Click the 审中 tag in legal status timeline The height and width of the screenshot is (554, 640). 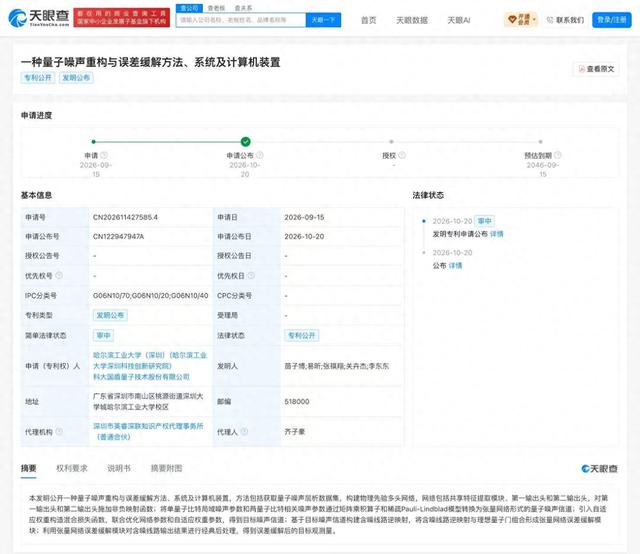click(x=484, y=221)
